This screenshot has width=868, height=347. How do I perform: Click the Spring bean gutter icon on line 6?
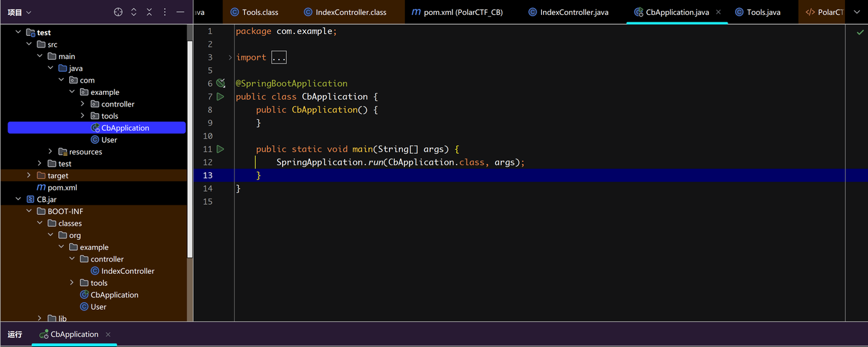click(220, 83)
